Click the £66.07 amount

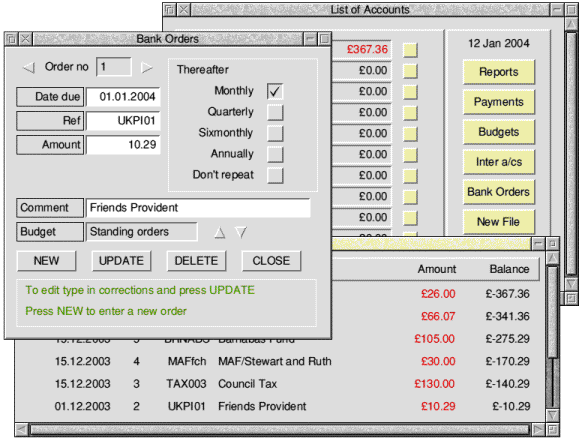coord(438,317)
